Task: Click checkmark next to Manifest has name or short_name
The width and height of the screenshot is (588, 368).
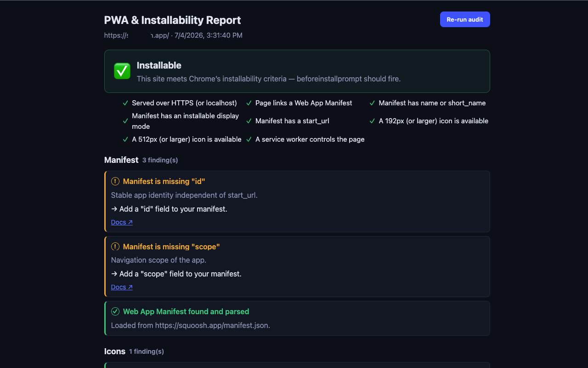Action: [373, 103]
